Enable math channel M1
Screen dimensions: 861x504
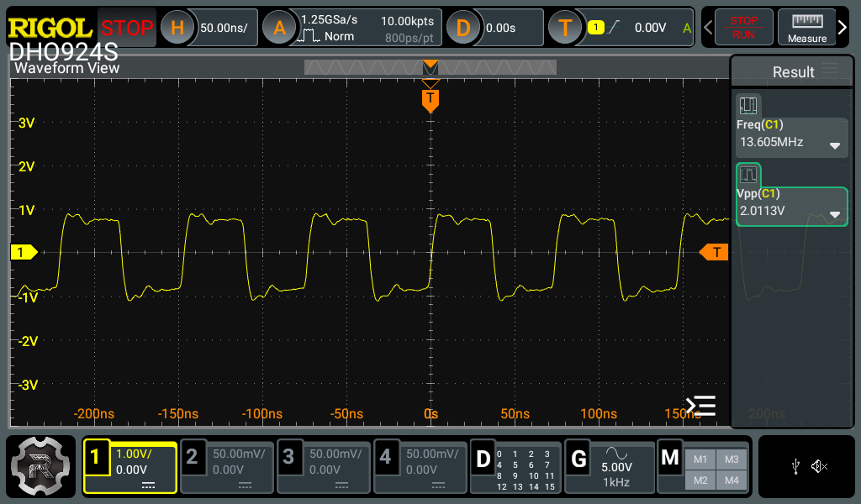pos(700,459)
